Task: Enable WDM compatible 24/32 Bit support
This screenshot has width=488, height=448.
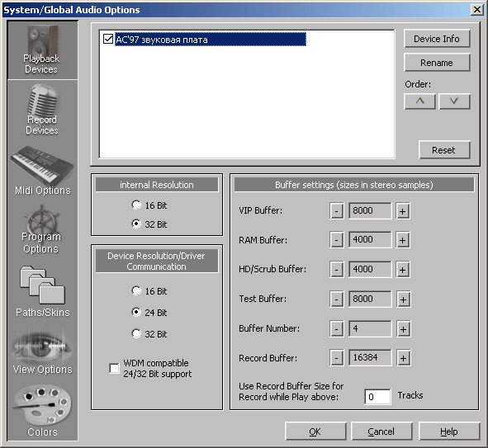Action: (x=114, y=369)
